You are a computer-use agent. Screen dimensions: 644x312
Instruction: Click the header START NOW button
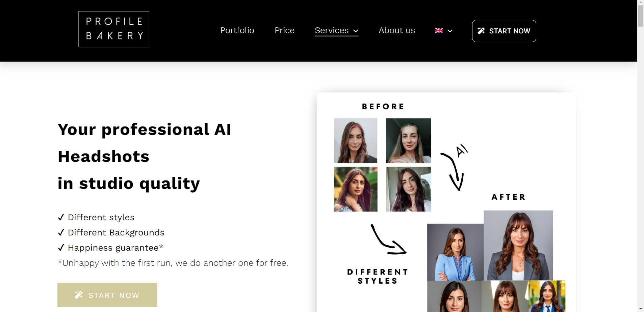[504, 31]
